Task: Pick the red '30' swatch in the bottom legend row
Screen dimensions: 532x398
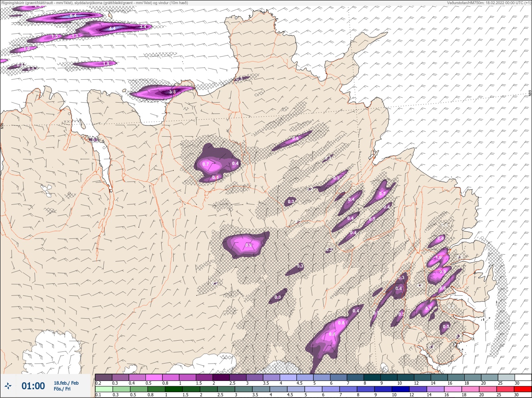Action: click(x=523, y=388)
